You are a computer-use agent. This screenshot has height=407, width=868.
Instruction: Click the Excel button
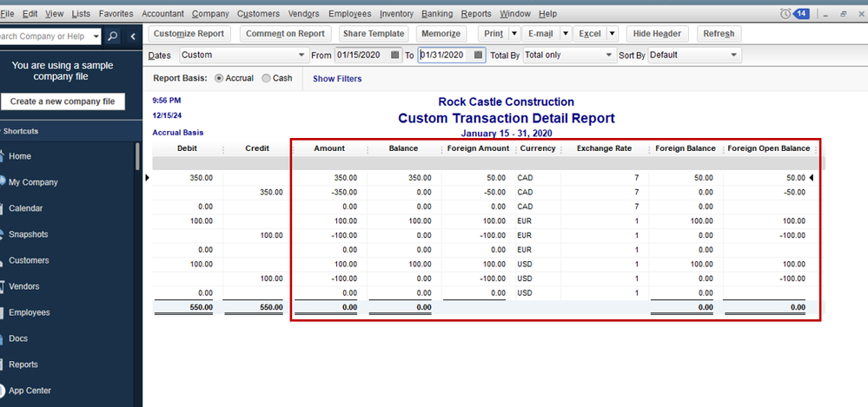point(590,34)
